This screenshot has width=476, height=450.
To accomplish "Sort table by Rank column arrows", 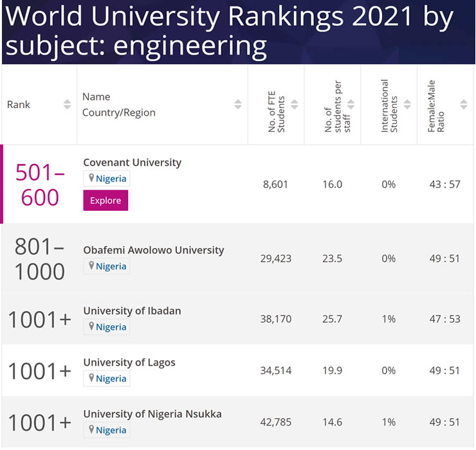I will click(x=67, y=104).
